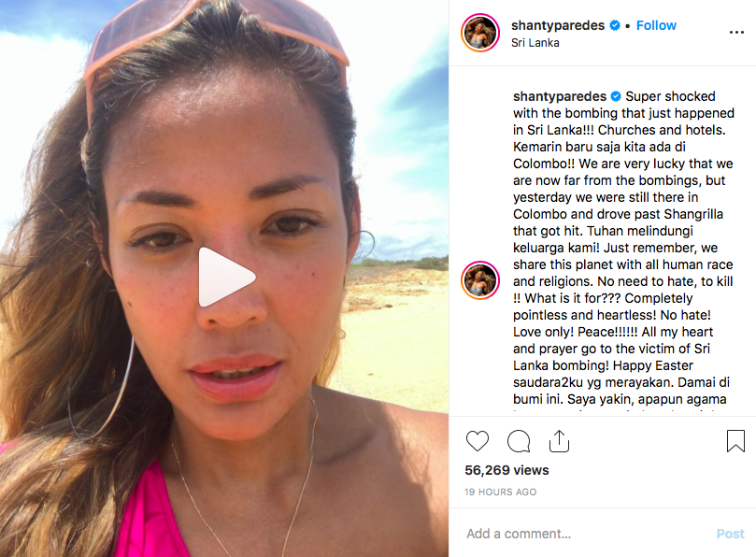Submit comment with Post button
Screen dimensions: 756x557
[730, 534]
